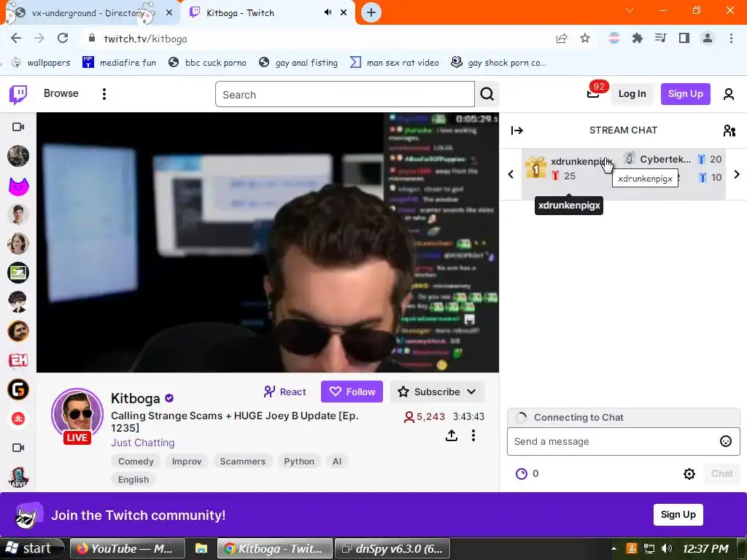Bookmark this page with the star
The image size is (747, 560).
click(585, 38)
